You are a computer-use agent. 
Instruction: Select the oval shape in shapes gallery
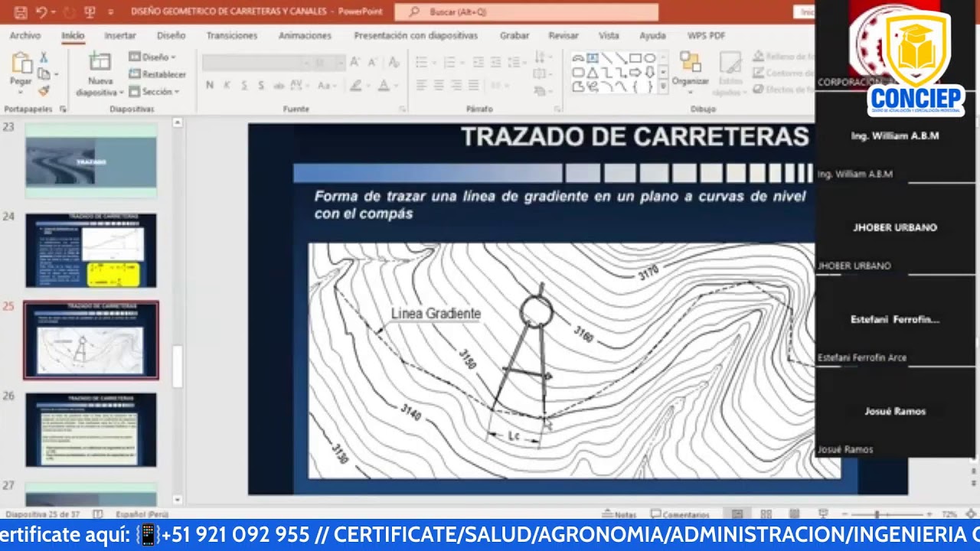point(649,58)
